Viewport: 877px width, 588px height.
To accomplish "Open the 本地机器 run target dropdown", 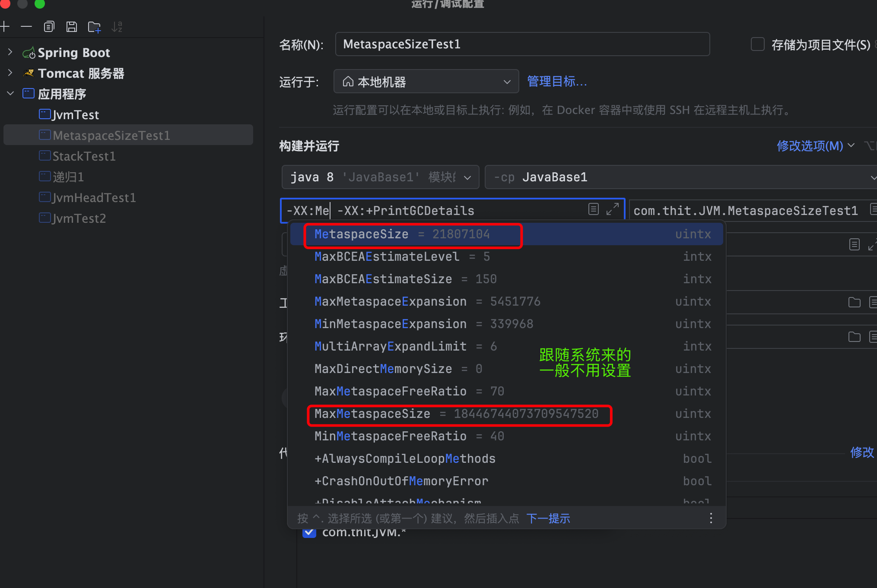I will (x=426, y=82).
